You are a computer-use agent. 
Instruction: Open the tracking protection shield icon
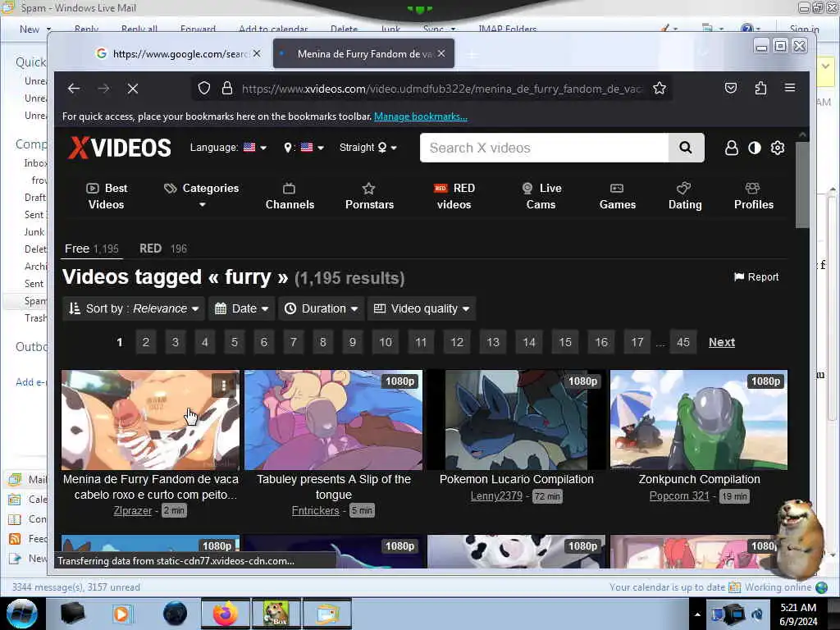[204, 89]
